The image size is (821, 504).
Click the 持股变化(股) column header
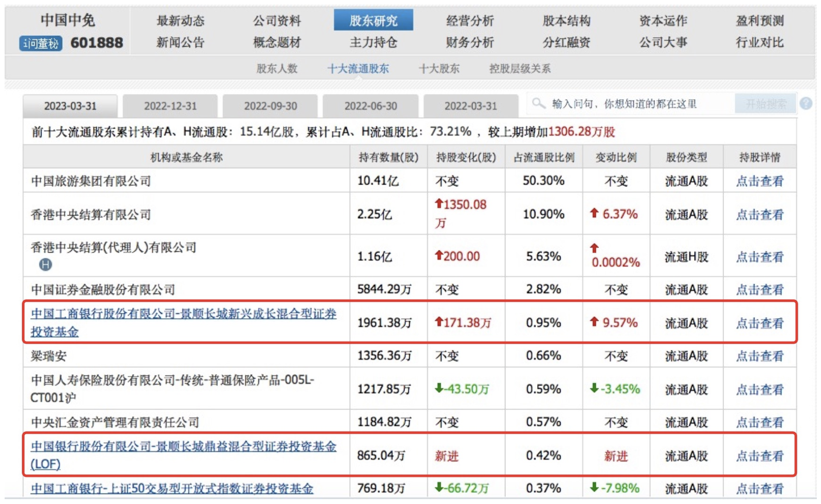click(466, 157)
